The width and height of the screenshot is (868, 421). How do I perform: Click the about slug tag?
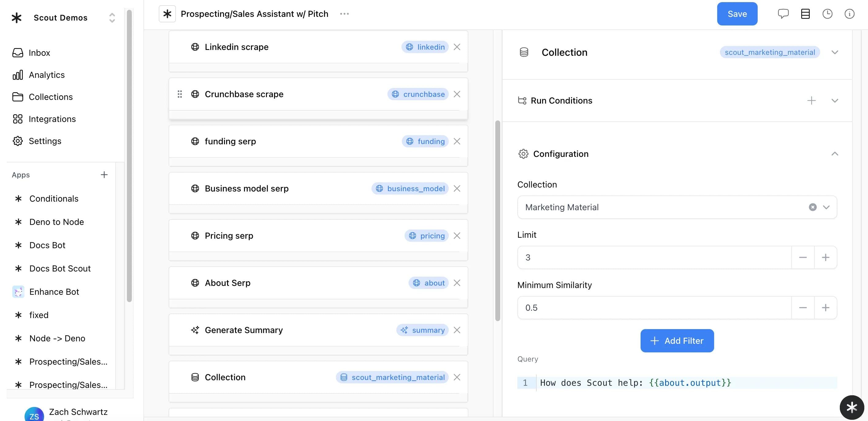point(428,283)
